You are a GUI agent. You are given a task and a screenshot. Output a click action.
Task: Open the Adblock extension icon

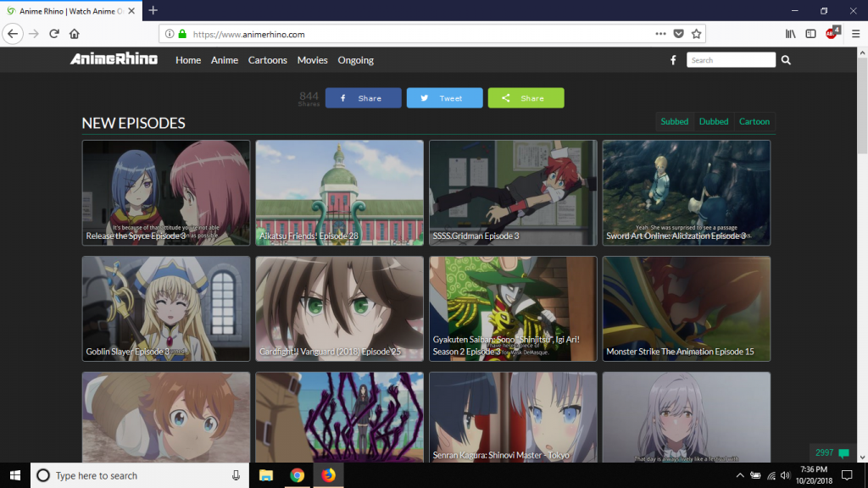coord(832,33)
